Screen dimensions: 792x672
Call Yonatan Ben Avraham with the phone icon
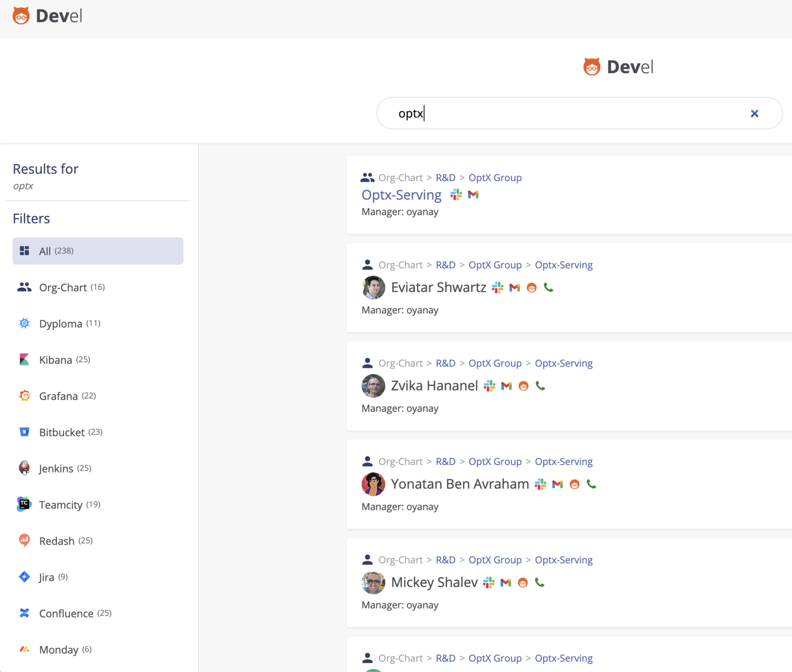[x=591, y=484]
